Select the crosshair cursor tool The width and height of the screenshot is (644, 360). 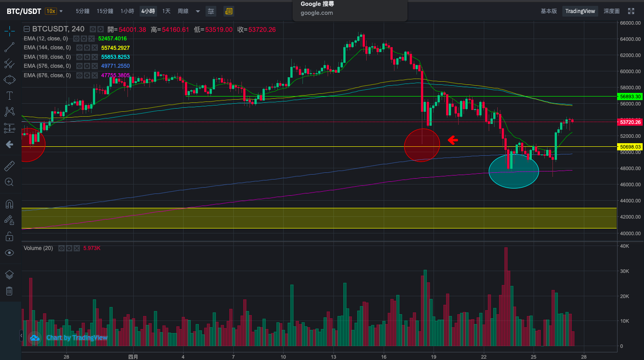(x=9, y=31)
